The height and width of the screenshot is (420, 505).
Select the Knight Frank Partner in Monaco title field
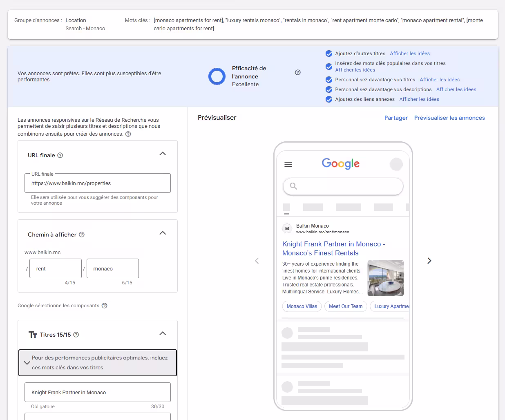point(97,392)
